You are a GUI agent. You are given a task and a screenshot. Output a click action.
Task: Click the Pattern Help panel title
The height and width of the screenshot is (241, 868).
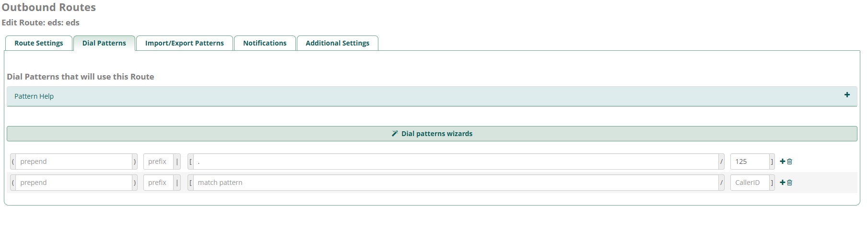34,96
